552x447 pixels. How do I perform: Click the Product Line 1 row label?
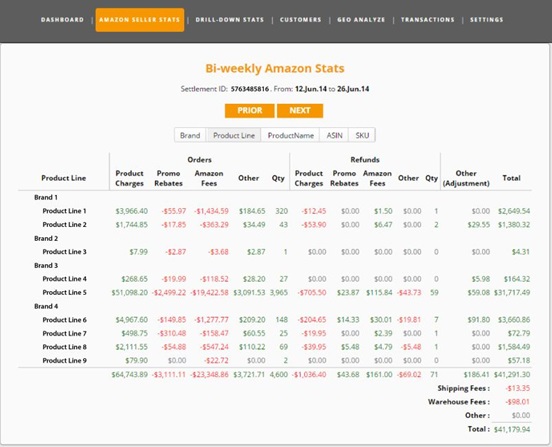64,211
